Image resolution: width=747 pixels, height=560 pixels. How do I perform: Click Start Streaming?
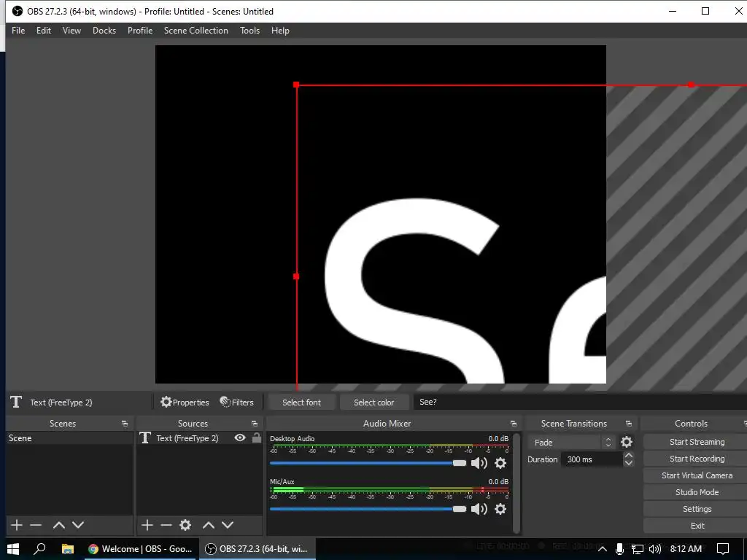[697, 442]
